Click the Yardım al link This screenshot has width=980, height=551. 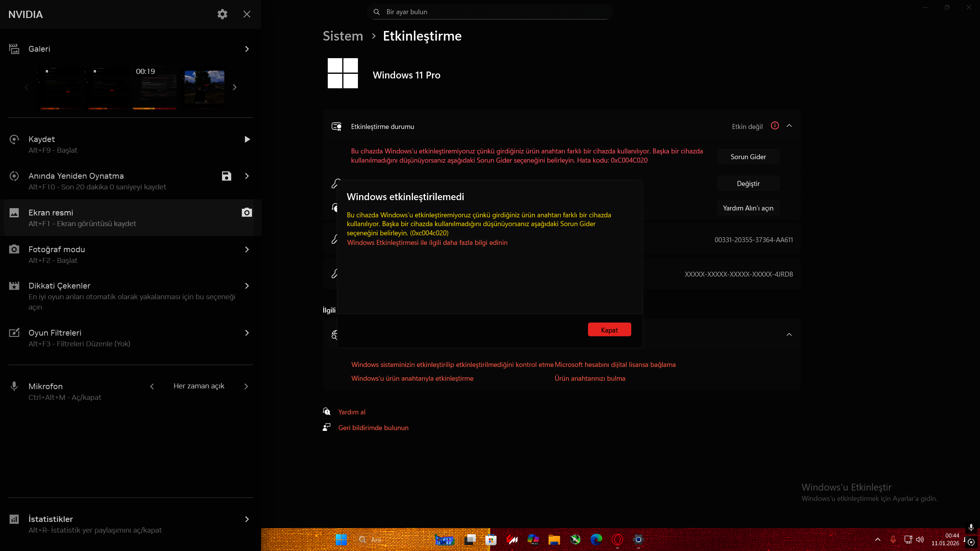point(352,412)
